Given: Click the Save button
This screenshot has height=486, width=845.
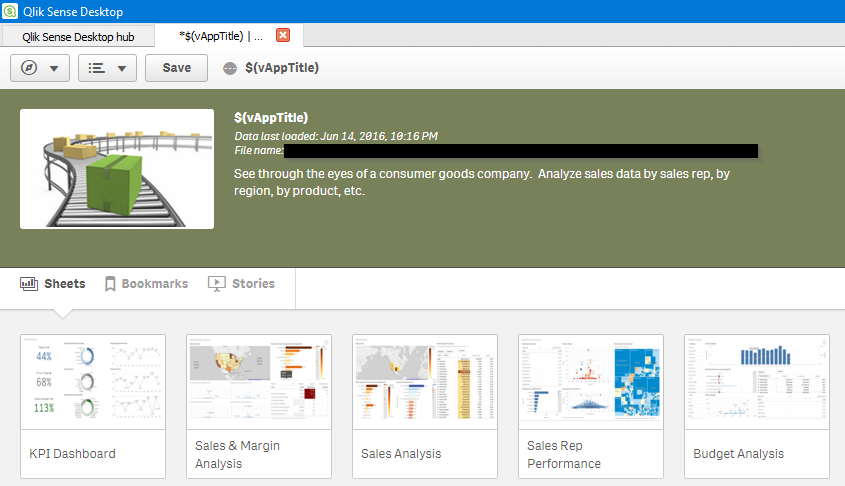Looking at the screenshot, I should point(176,68).
